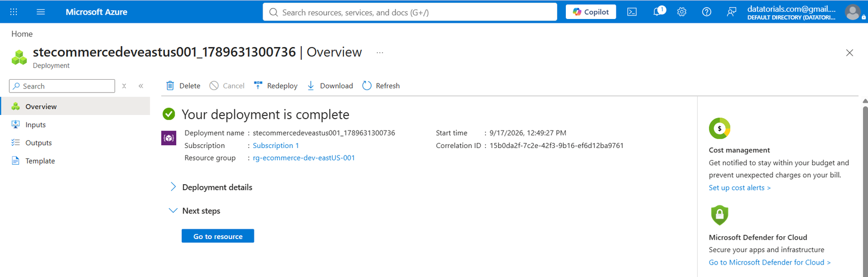Click the Redeploy toolbar icon
Screen dimensions: 868x277
(258, 86)
